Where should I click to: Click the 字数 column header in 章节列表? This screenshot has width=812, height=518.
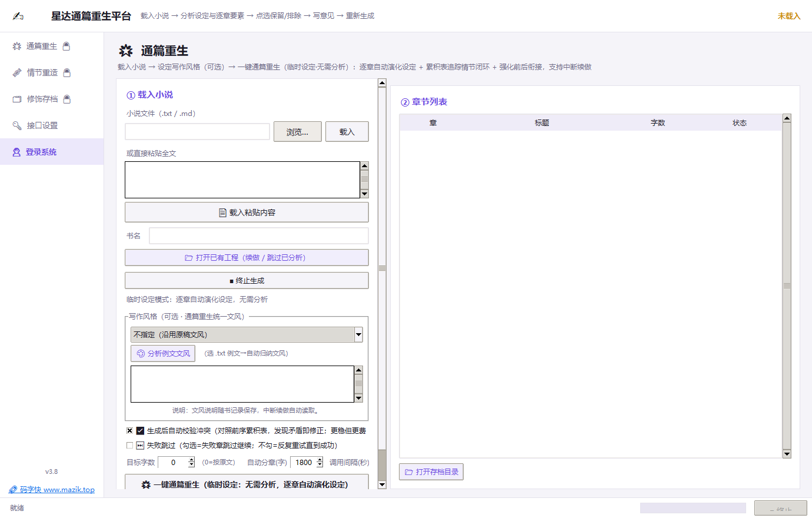tap(658, 122)
